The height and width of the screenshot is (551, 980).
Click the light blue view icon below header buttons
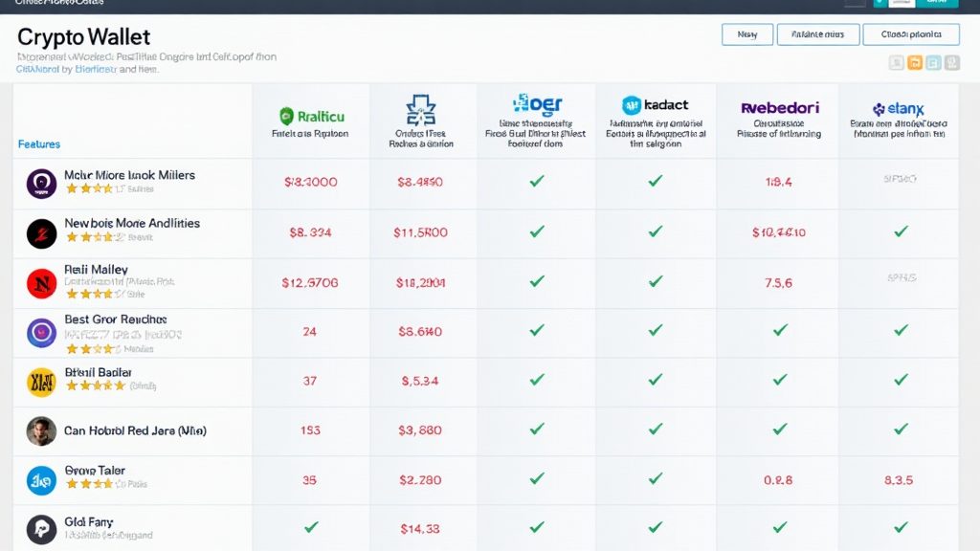[933, 62]
